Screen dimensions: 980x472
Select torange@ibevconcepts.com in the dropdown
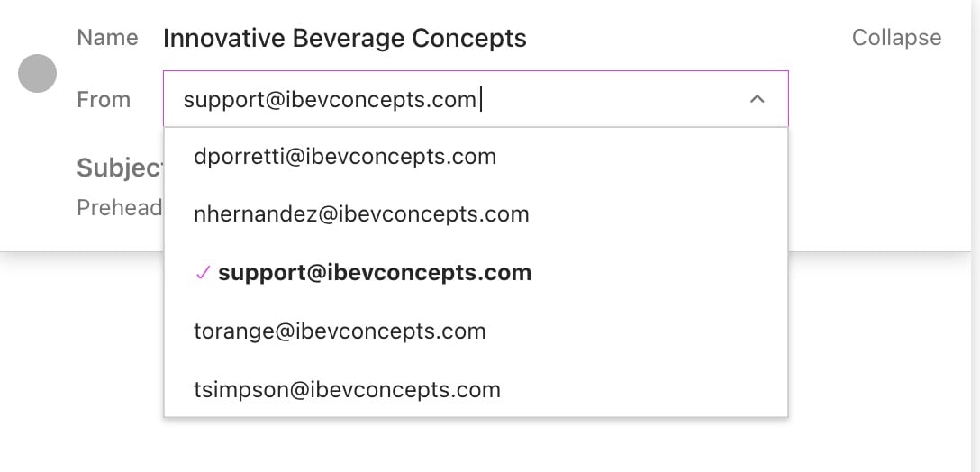(x=340, y=331)
